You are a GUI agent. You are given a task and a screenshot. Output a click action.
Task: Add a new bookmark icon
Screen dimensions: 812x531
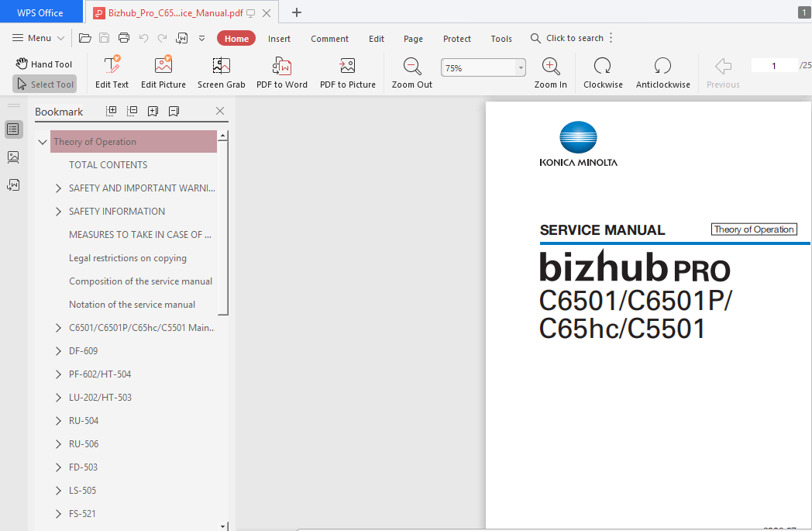pos(153,111)
